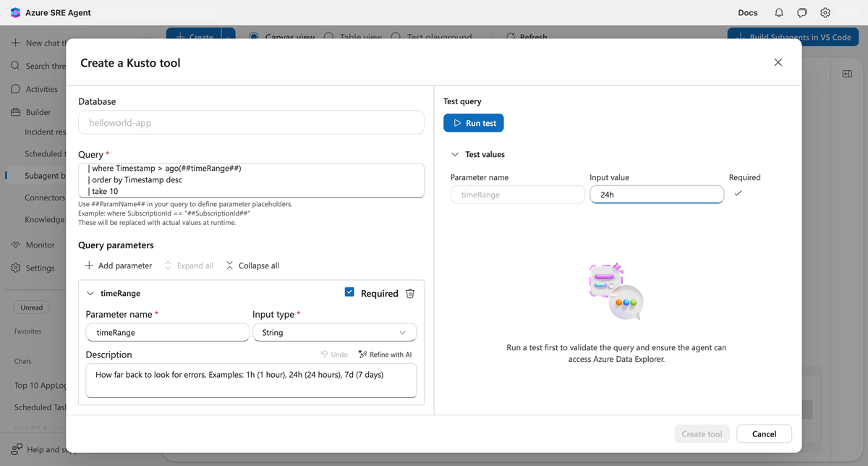This screenshot has width=868, height=466.
Task: Click the Run test button
Action: click(x=474, y=123)
